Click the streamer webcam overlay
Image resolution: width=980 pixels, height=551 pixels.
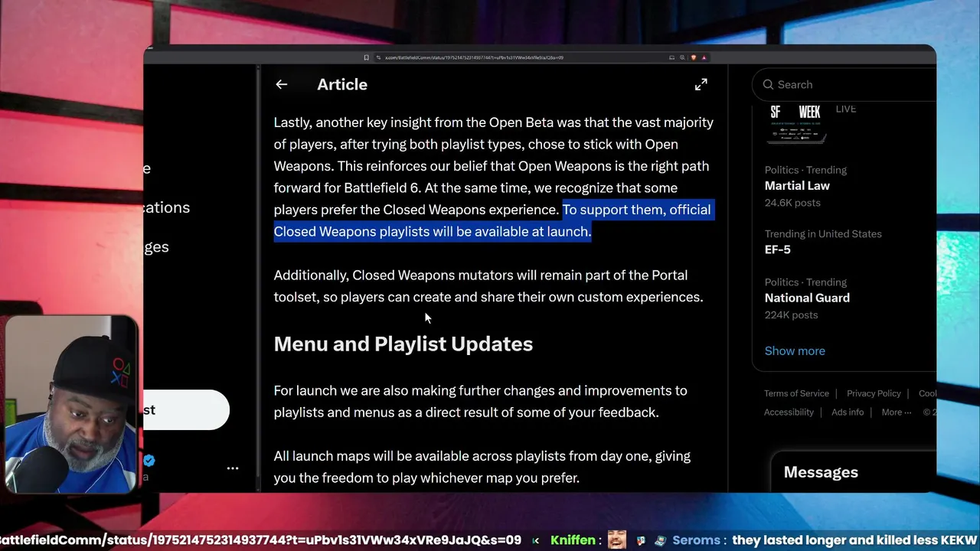(x=70, y=403)
